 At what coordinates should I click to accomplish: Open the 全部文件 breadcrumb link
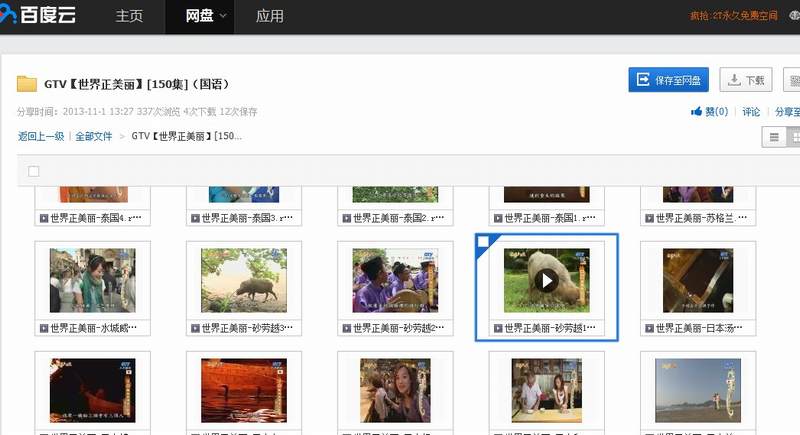pos(94,136)
